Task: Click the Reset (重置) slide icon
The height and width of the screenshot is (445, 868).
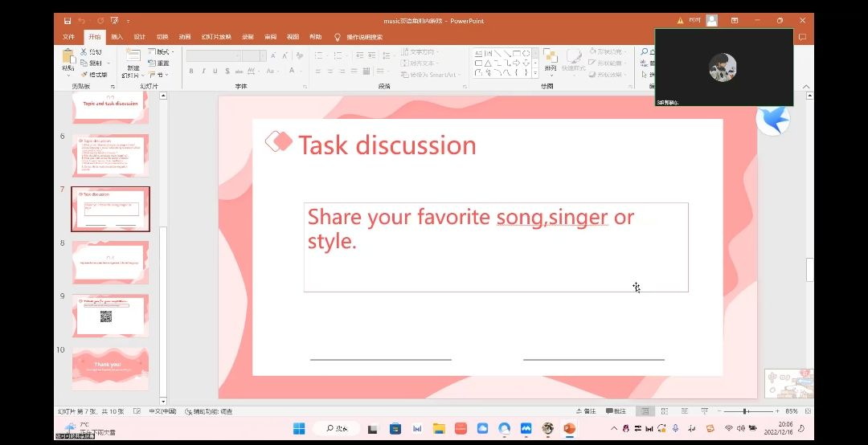Action: [159, 63]
